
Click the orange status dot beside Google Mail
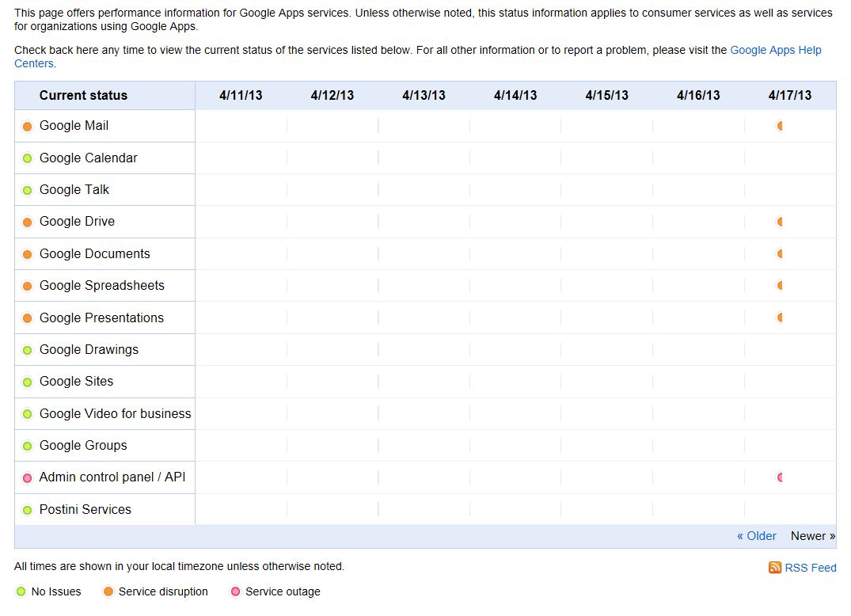click(27, 127)
